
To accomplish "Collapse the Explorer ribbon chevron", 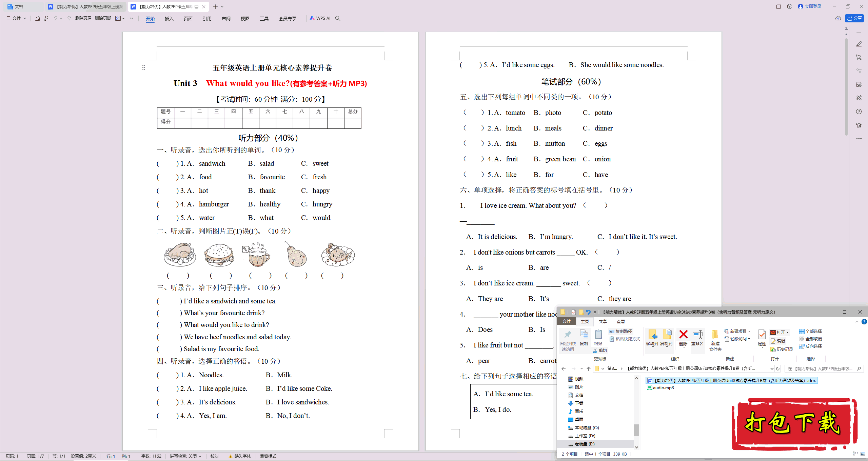I will tap(857, 321).
